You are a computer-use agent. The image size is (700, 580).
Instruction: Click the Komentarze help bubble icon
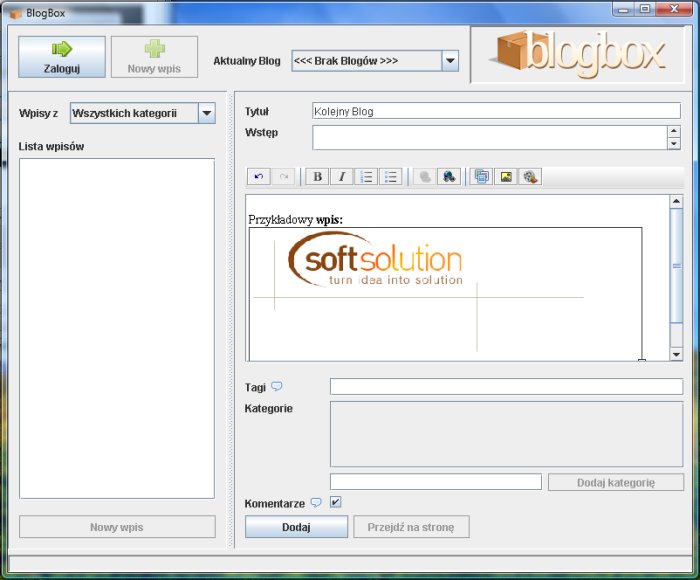[316, 503]
